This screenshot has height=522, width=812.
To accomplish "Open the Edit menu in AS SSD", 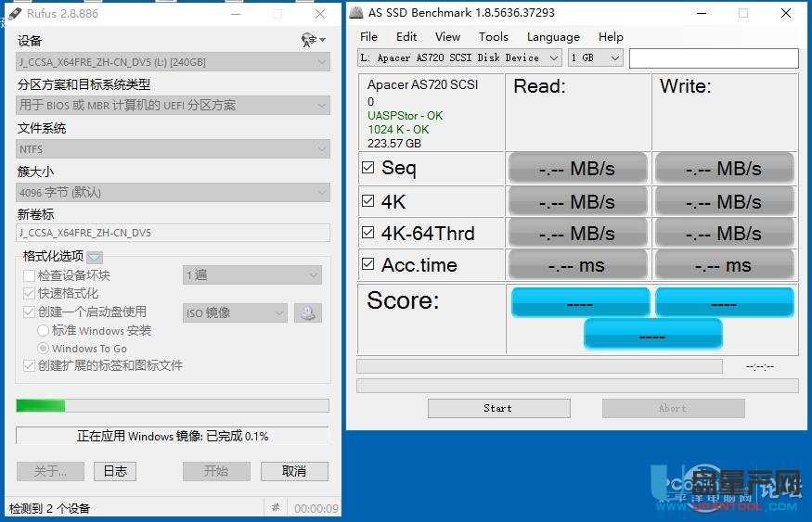I will coord(406,37).
